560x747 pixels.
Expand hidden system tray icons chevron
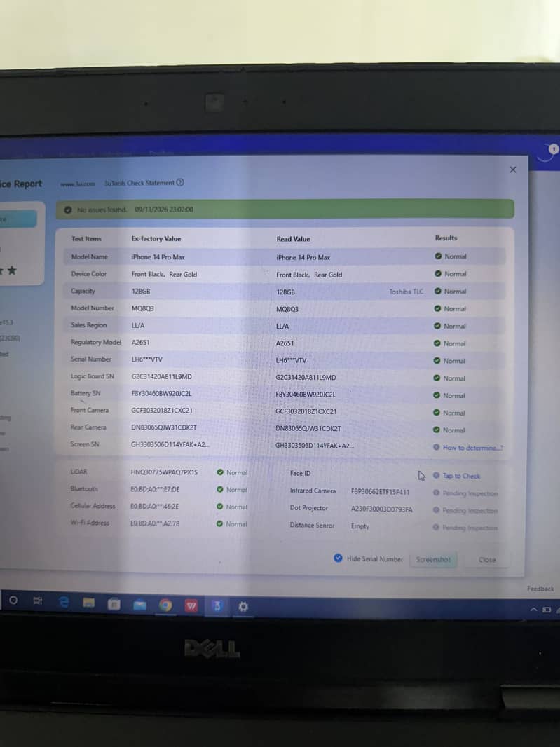pos(534,610)
